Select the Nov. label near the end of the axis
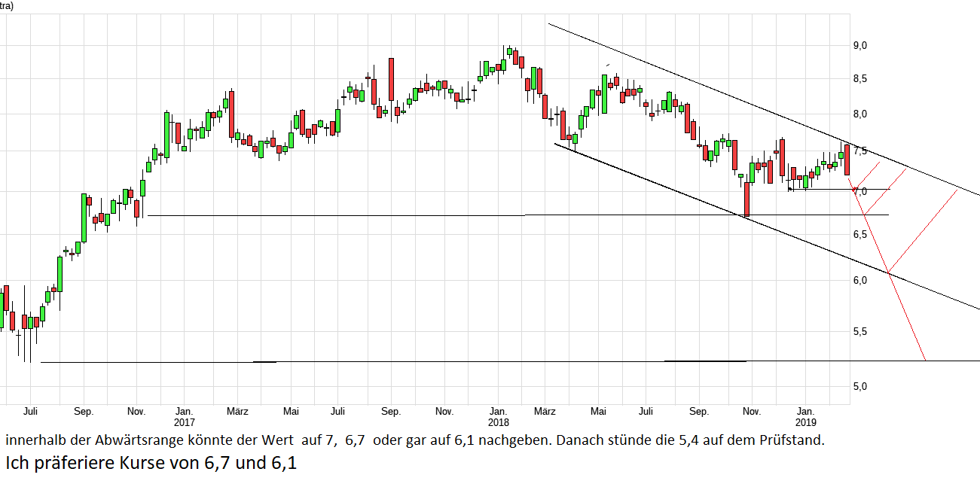 [x=751, y=412]
